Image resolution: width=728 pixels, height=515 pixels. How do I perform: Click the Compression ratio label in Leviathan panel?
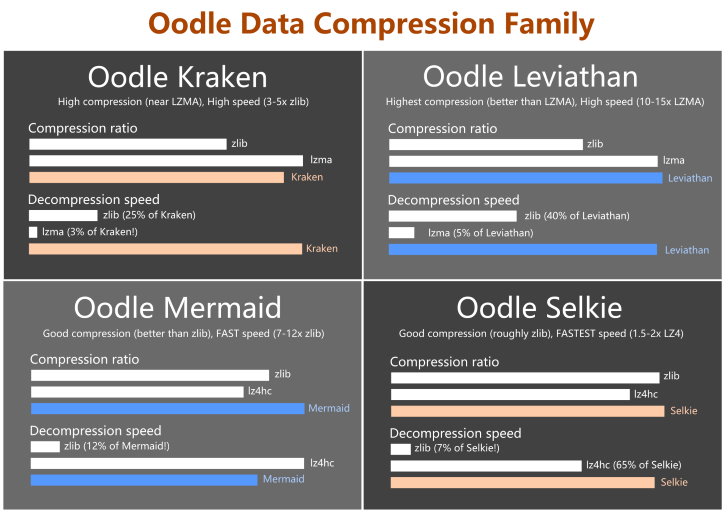coord(442,129)
